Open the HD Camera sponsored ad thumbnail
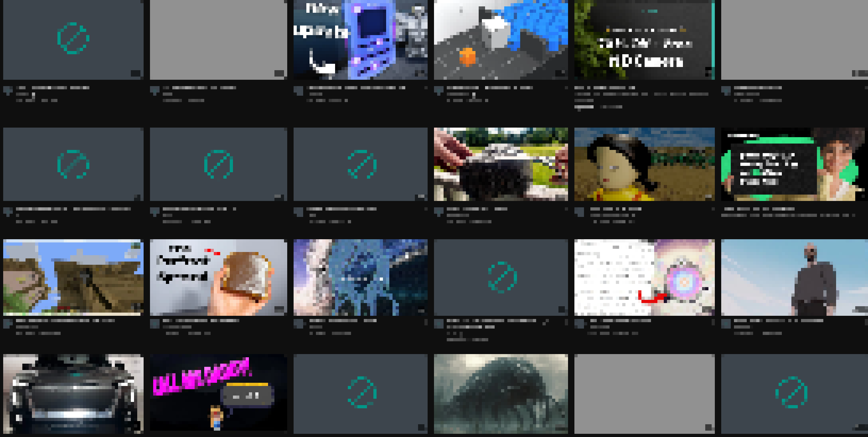This screenshot has height=437, width=868. click(x=644, y=40)
